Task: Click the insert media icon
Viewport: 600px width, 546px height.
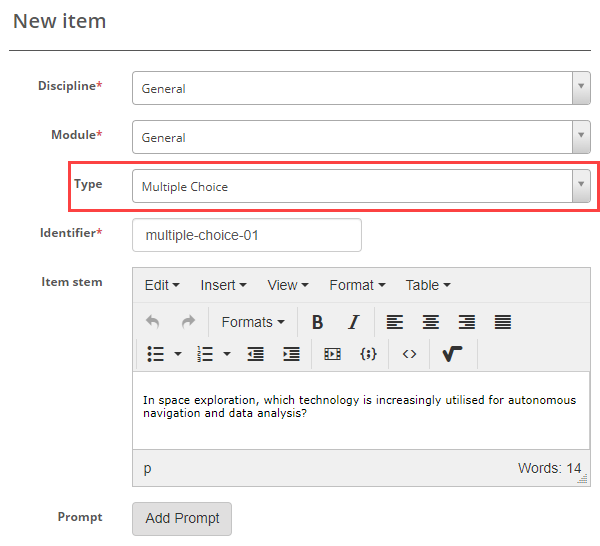Action: pyautogui.click(x=333, y=354)
